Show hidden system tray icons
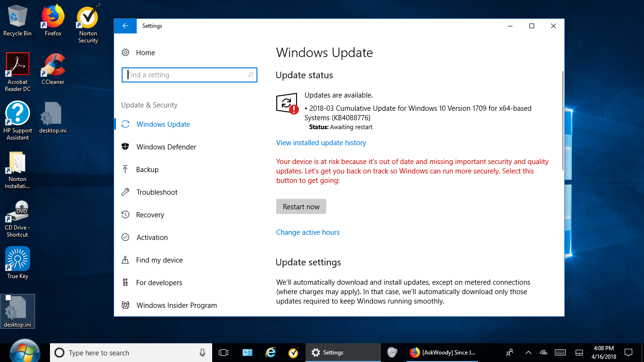This screenshot has width=644, height=362. [528, 353]
